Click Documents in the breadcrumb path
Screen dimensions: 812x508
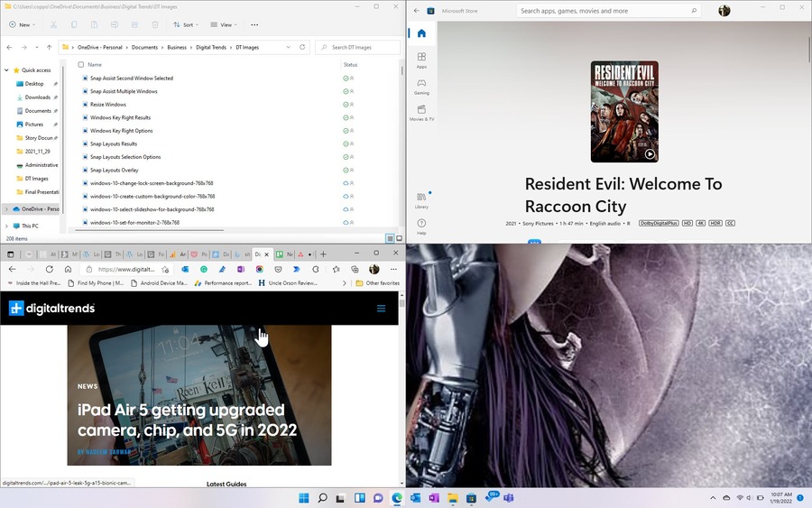pyautogui.click(x=144, y=47)
